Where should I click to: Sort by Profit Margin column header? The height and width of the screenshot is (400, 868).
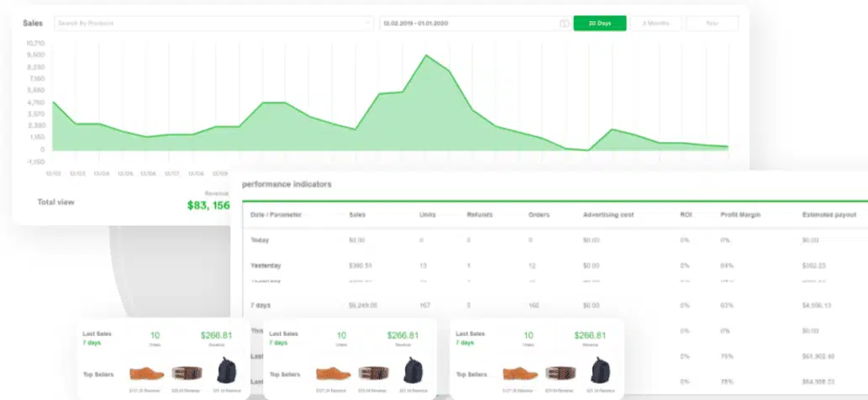click(740, 214)
